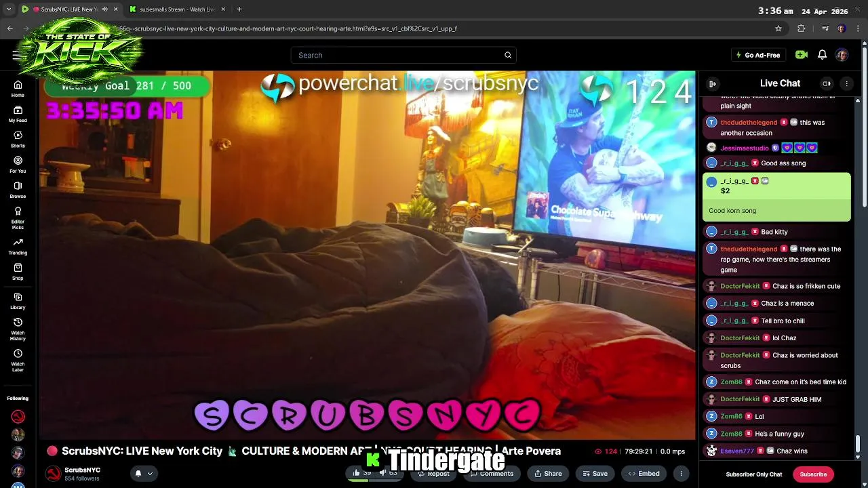868x488 pixels.
Task: Click Eseven777 username in chat
Action: 737,451
